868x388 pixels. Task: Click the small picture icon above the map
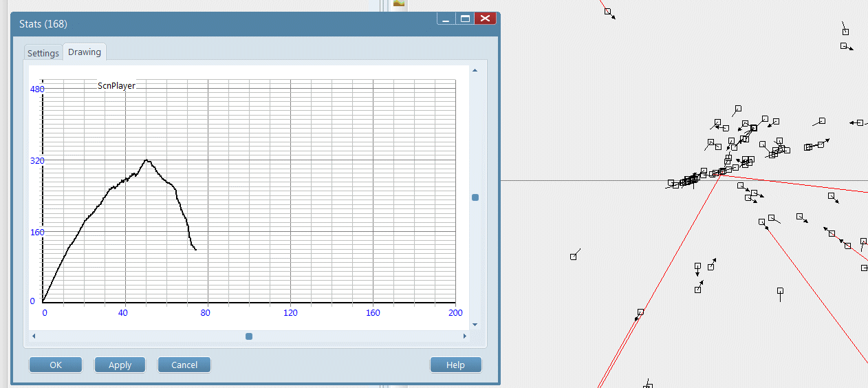[x=399, y=3]
